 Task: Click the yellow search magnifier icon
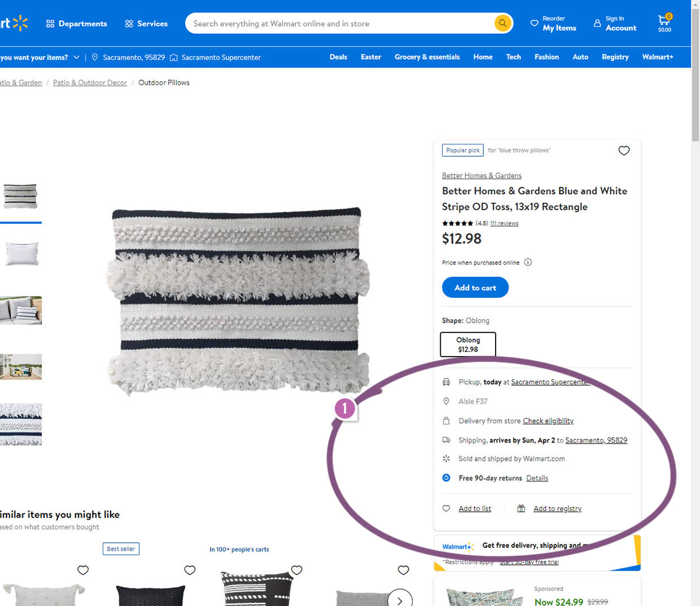click(x=502, y=23)
